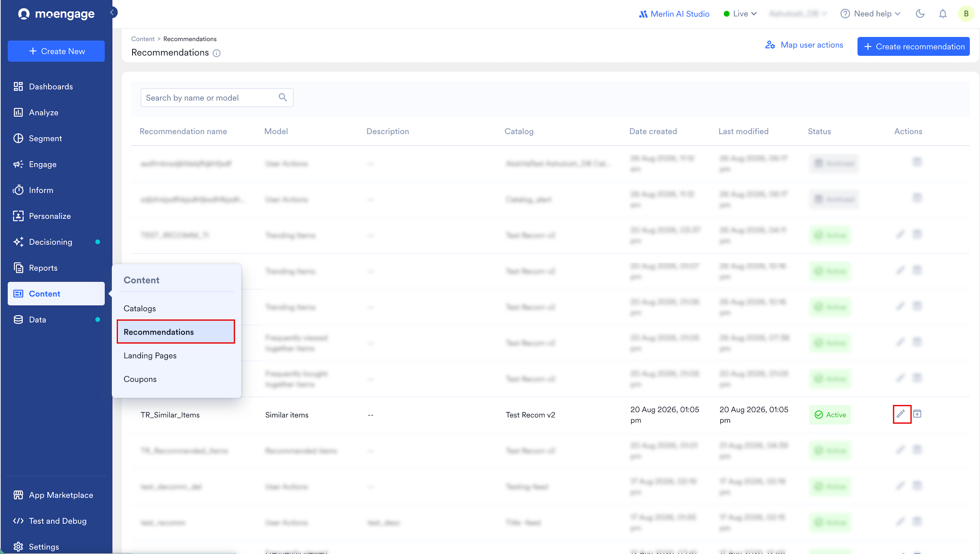
Task: Open Merlin AI Studio
Action: coord(674,14)
